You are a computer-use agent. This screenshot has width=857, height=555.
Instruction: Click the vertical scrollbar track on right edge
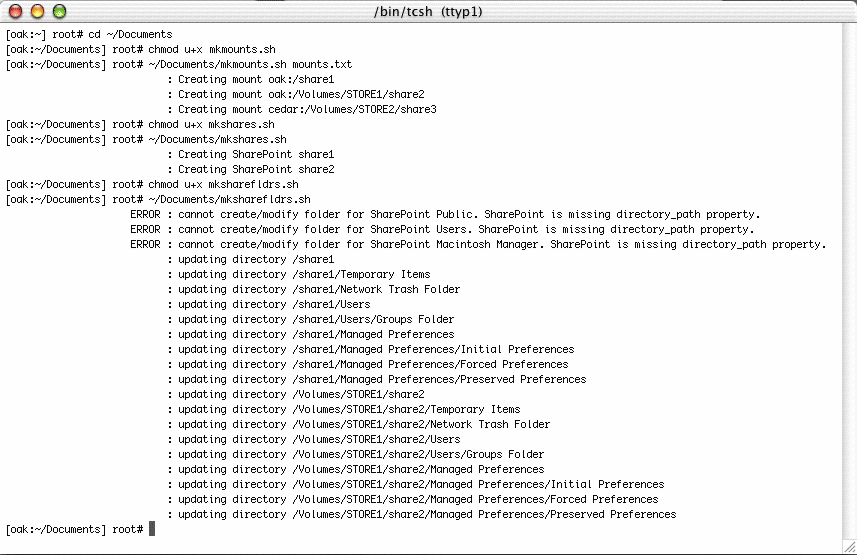(850, 280)
